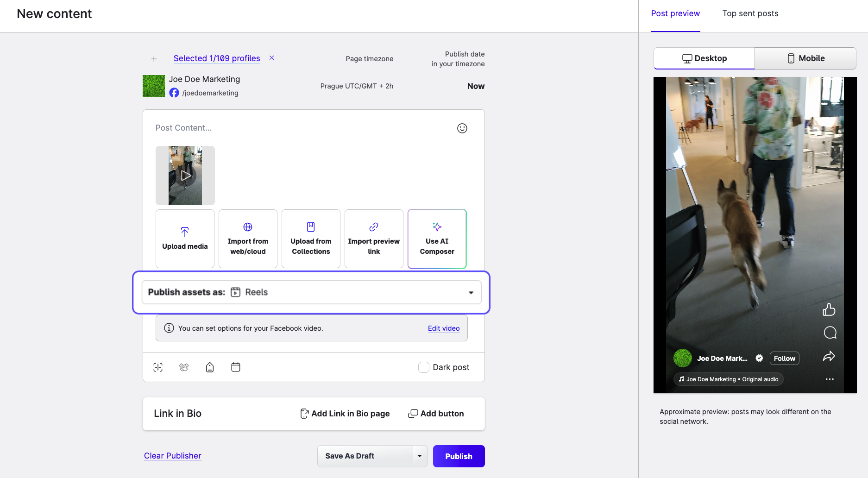Enable the Dark post checkbox
Viewport: 868px width, 478px height.
pos(423,367)
